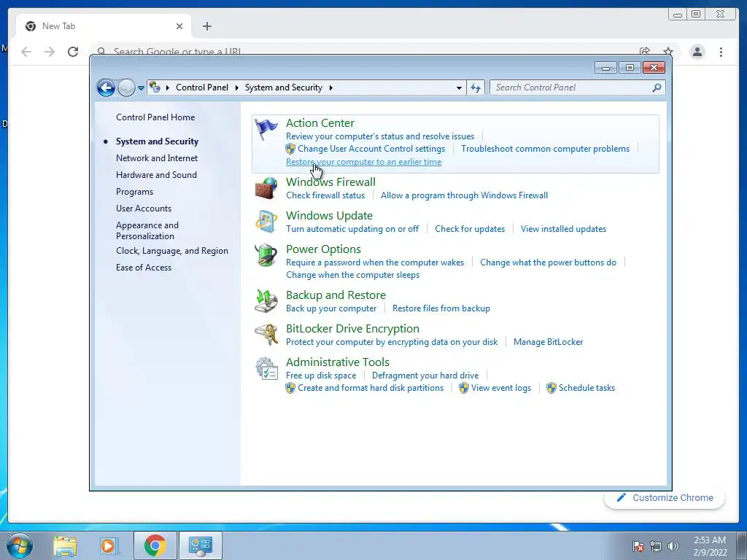Open the Chrome profile avatar
747x560 pixels.
[697, 52]
